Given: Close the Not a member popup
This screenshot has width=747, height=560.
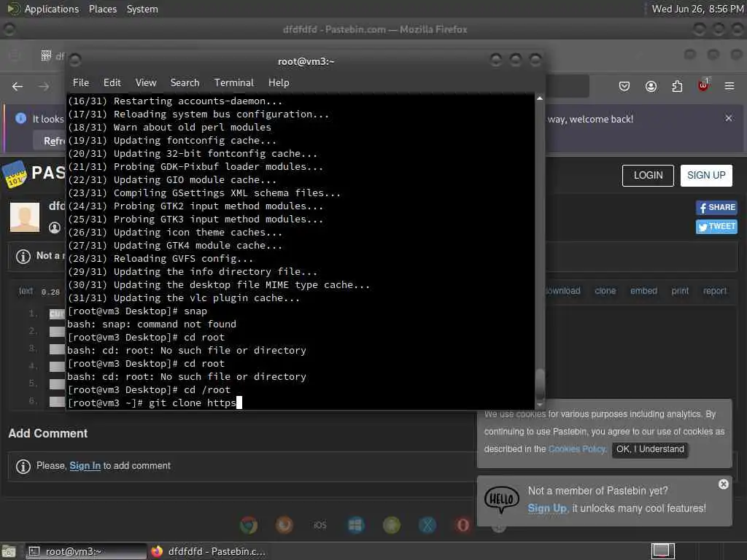Looking at the screenshot, I should click(723, 484).
